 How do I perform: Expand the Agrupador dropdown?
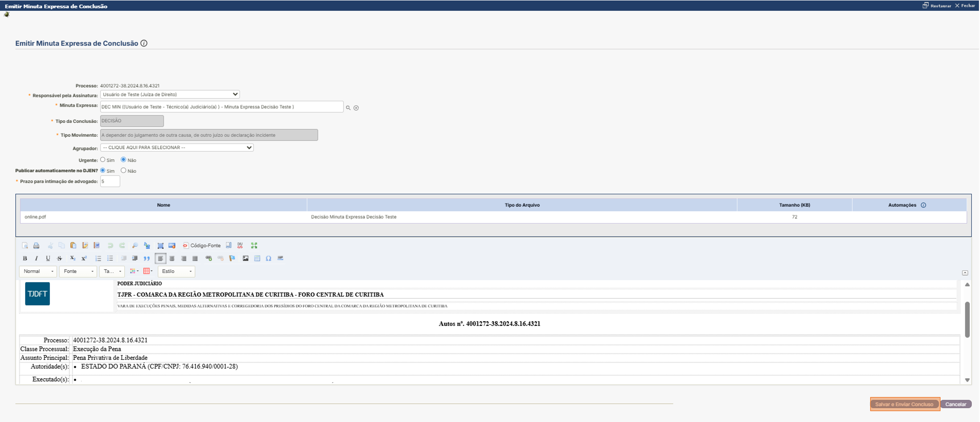(177, 148)
